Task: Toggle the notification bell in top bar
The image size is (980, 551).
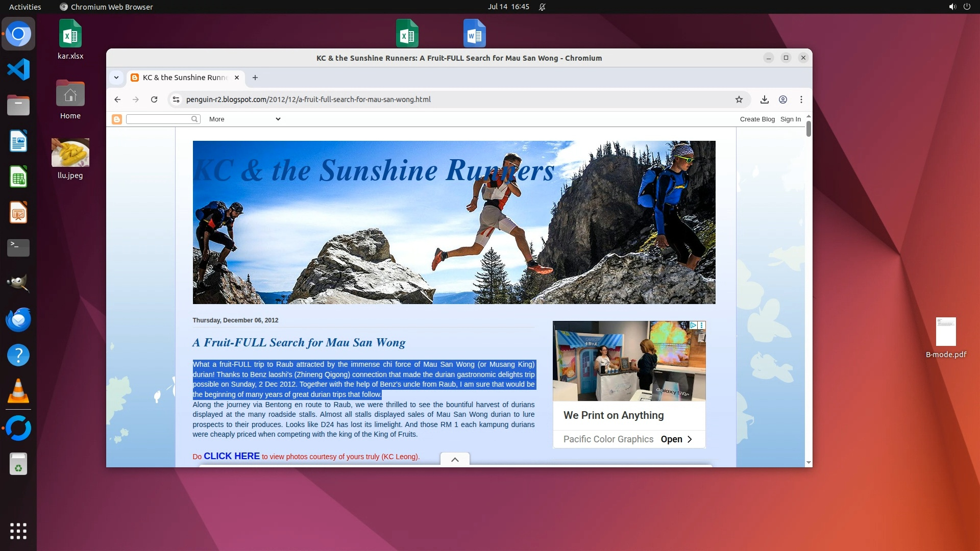Action: (542, 7)
